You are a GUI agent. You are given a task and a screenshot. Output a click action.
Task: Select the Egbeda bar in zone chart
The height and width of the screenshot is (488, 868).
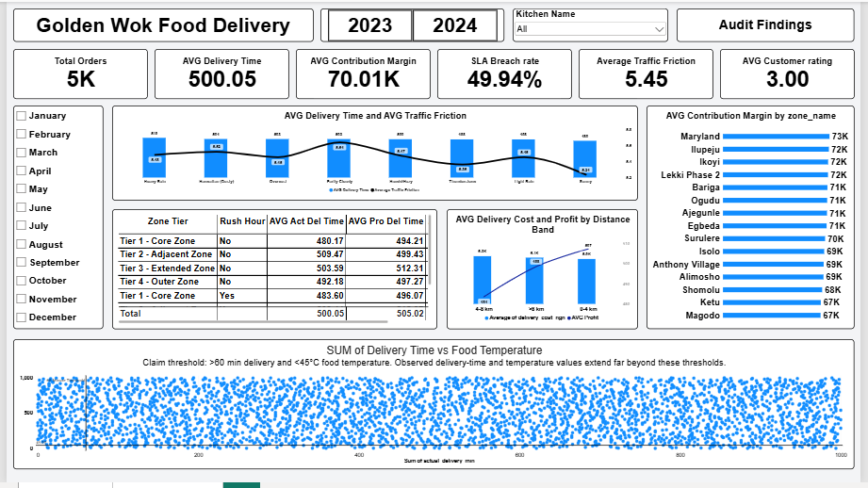click(x=775, y=226)
